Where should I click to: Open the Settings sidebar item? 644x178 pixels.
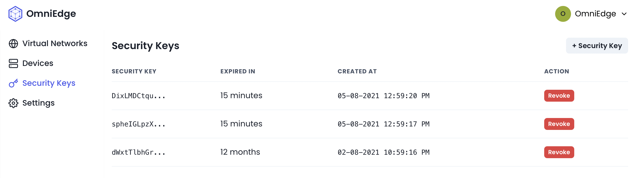coord(38,103)
